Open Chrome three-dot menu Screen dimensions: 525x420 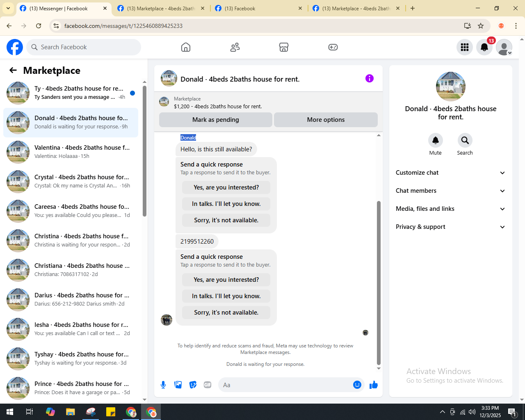[x=516, y=26]
